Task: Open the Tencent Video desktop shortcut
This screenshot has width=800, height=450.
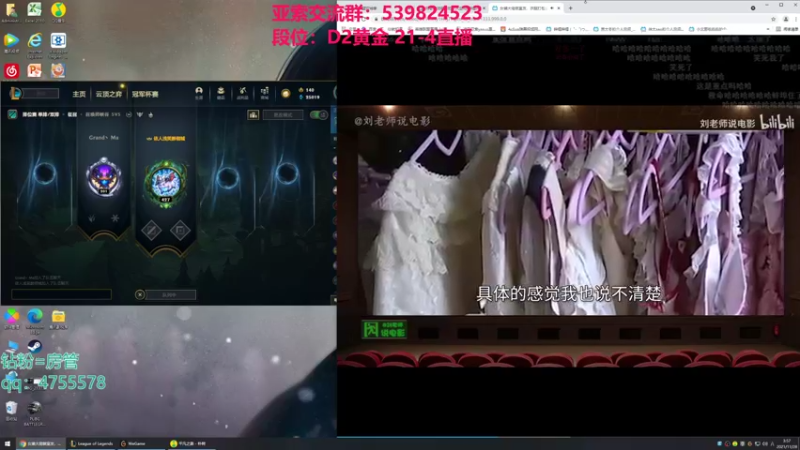Action: (11, 42)
